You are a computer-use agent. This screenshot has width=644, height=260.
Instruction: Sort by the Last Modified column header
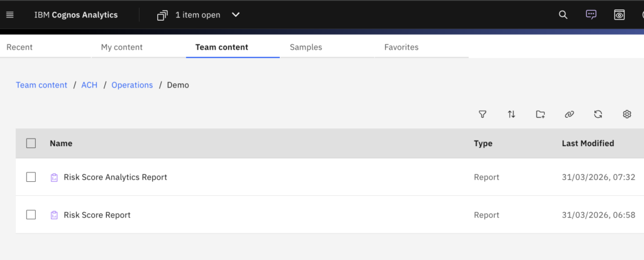coord(587,144)
